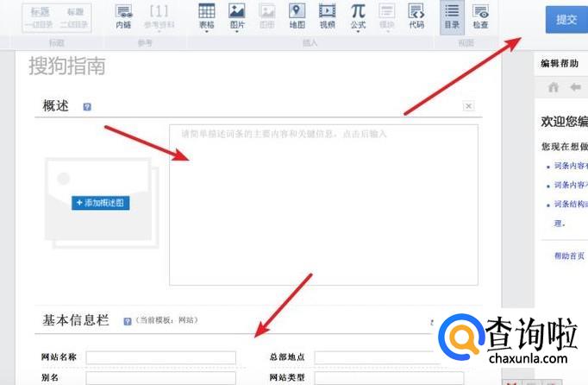Screen dimensions: 588x385
Task: Click home icon in 编辑帮助 panel
Action: (x=554, y=87)
